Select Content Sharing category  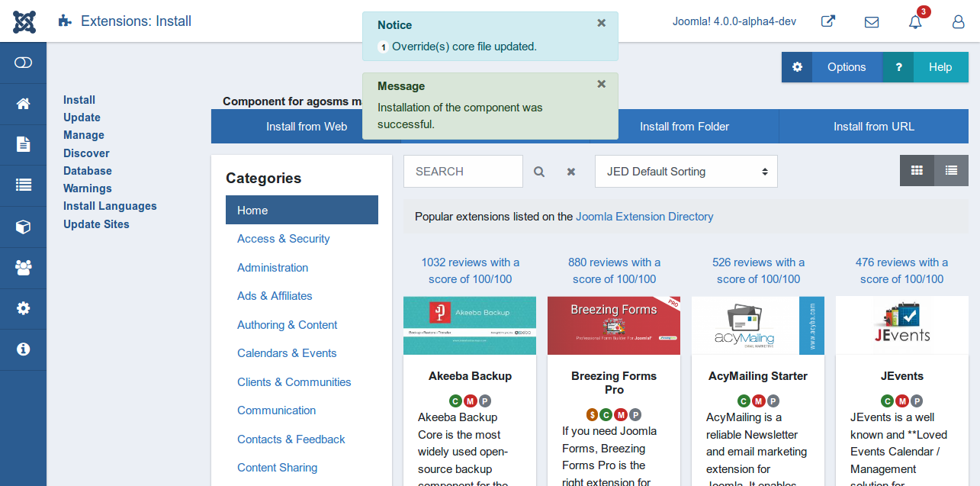[x=278, y=468]
